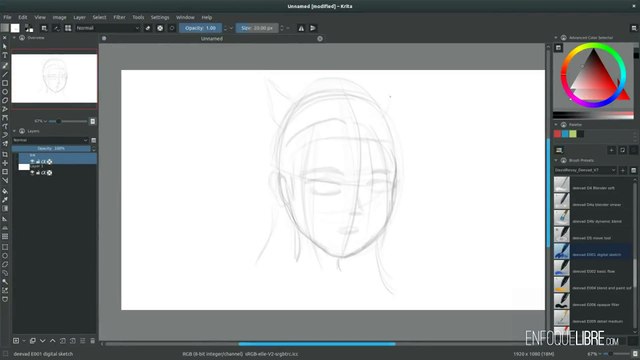Collapse the Advanced Color Selector docker
The width and height of the screenshot is (640, 360).
pyautogui.click(x=556, y=38)
